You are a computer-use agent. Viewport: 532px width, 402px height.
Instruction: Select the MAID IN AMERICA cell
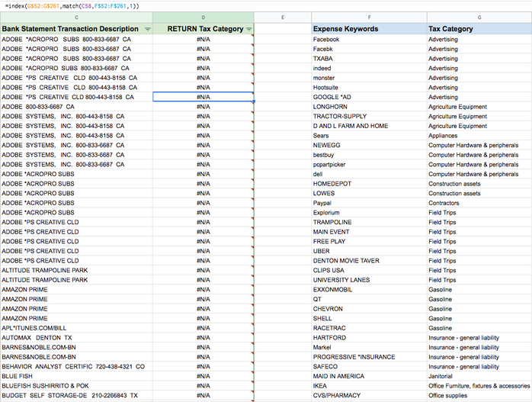tap(369, 376)
